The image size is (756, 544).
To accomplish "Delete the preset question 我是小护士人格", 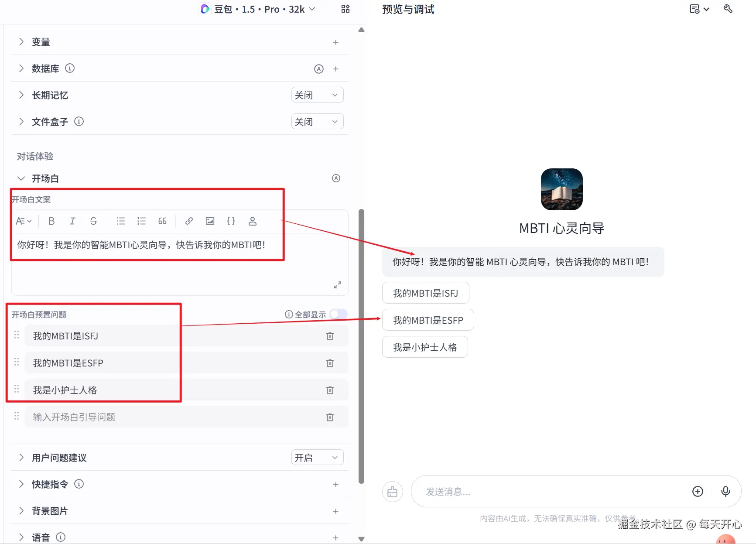I will coord(330,390).
